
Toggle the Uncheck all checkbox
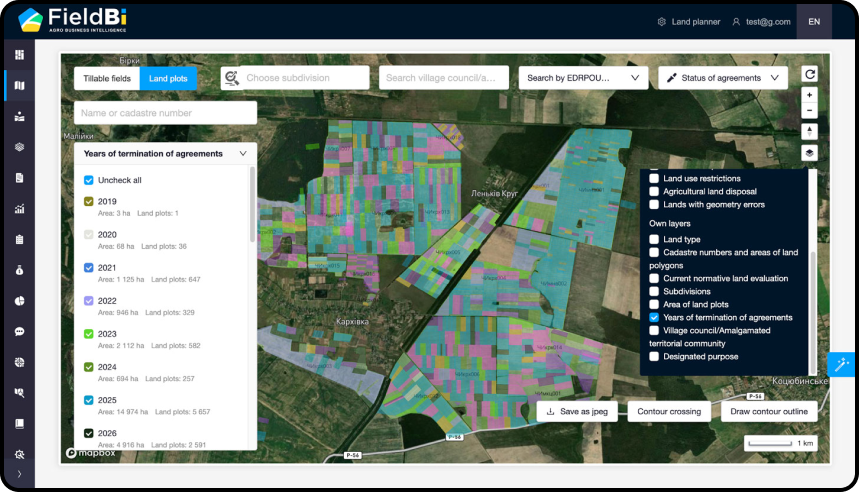click(89, 180)
